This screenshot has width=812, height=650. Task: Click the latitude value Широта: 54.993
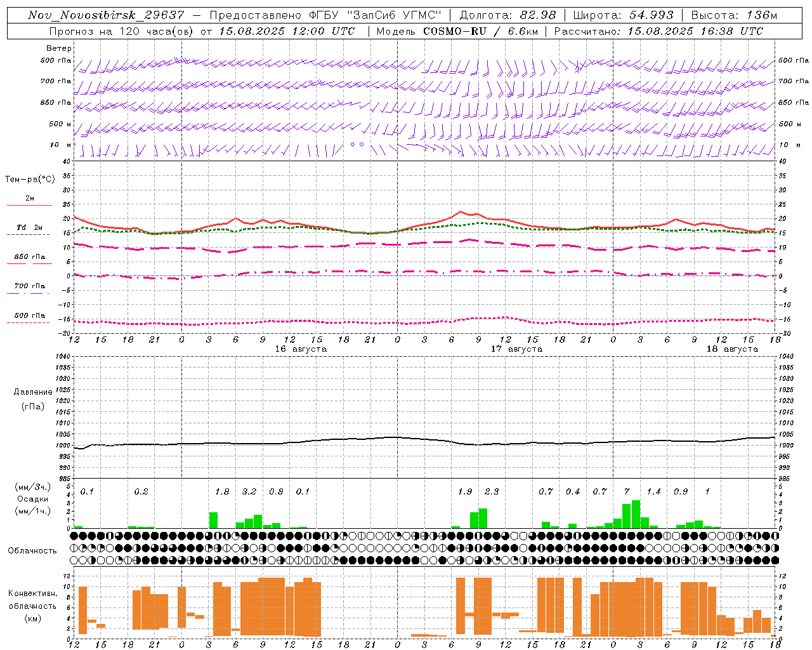[x=624, y=15]
